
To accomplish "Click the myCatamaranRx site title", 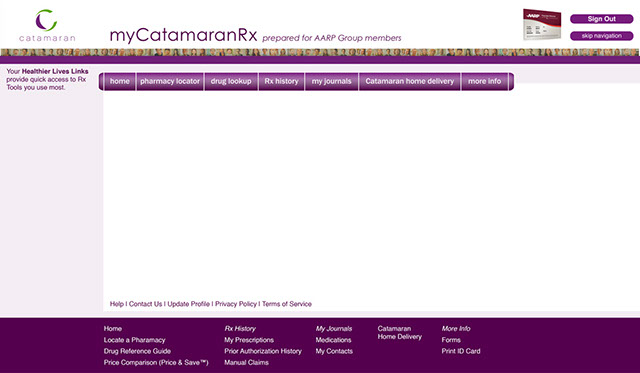I will [184, 35].
